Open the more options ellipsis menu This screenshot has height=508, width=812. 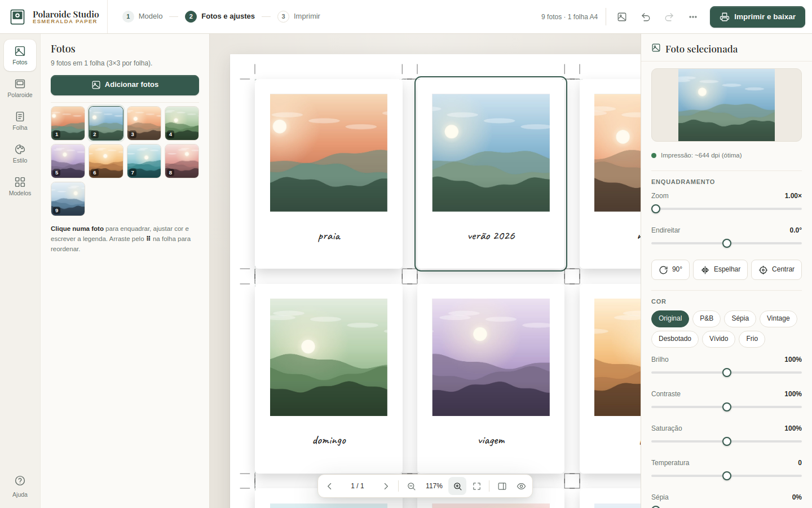[x=693, y=17]
